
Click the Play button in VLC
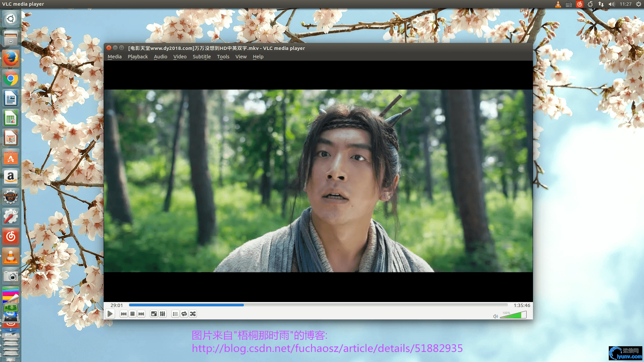(110, 314)
